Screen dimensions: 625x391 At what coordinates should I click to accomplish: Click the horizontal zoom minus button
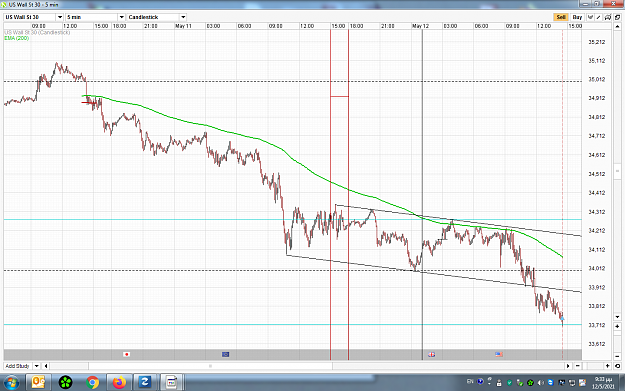[578, 366]
